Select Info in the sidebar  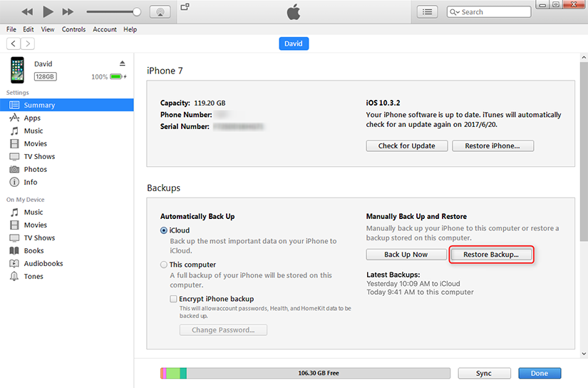67,182
